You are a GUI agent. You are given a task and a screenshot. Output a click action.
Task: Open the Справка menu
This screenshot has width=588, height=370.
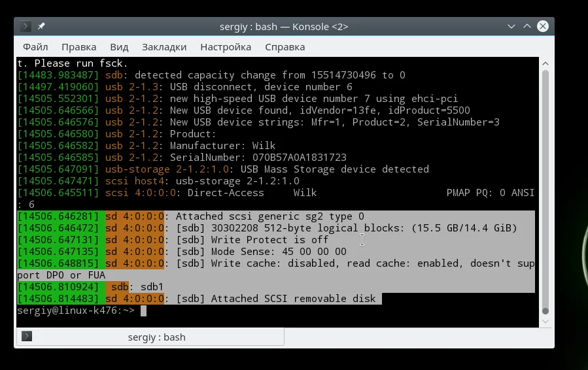285,47
